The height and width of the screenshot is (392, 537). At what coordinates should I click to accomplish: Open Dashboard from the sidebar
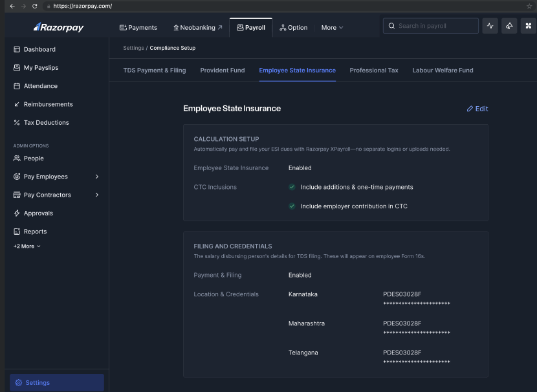click(39, 49)
